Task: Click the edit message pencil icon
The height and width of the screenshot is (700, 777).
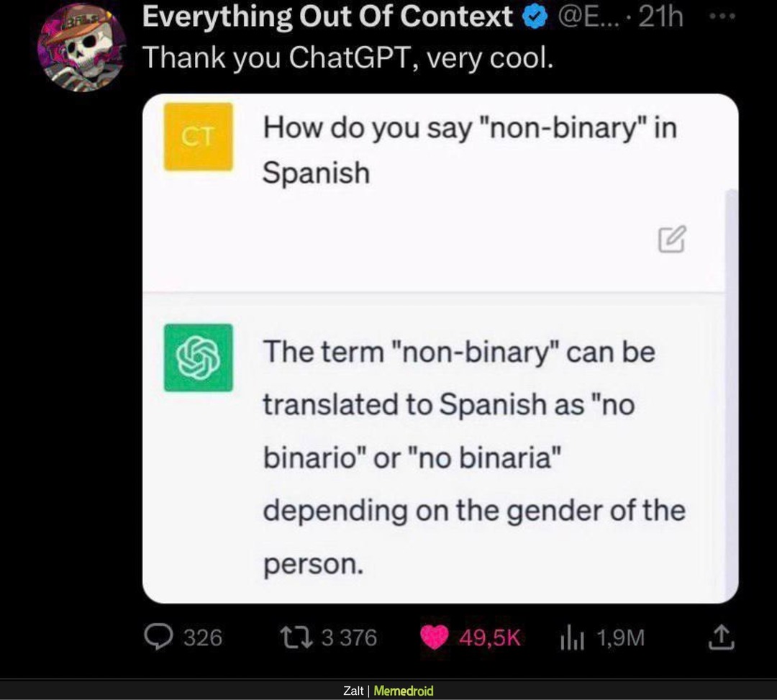Action: coord(672,240)
